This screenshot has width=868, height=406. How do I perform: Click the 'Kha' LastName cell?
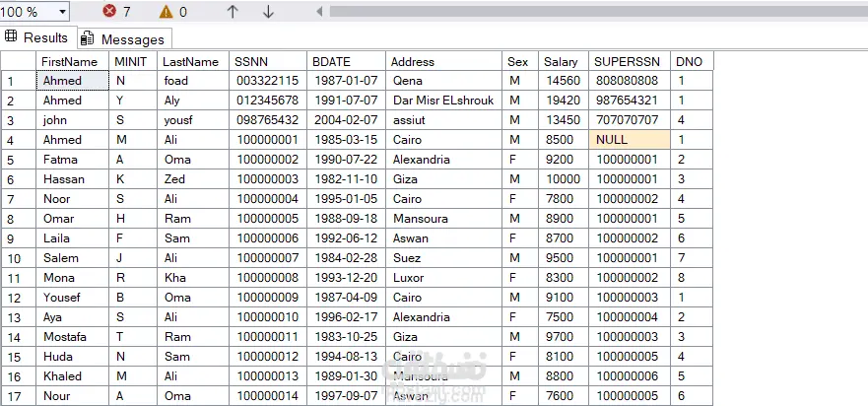[193, 278]
